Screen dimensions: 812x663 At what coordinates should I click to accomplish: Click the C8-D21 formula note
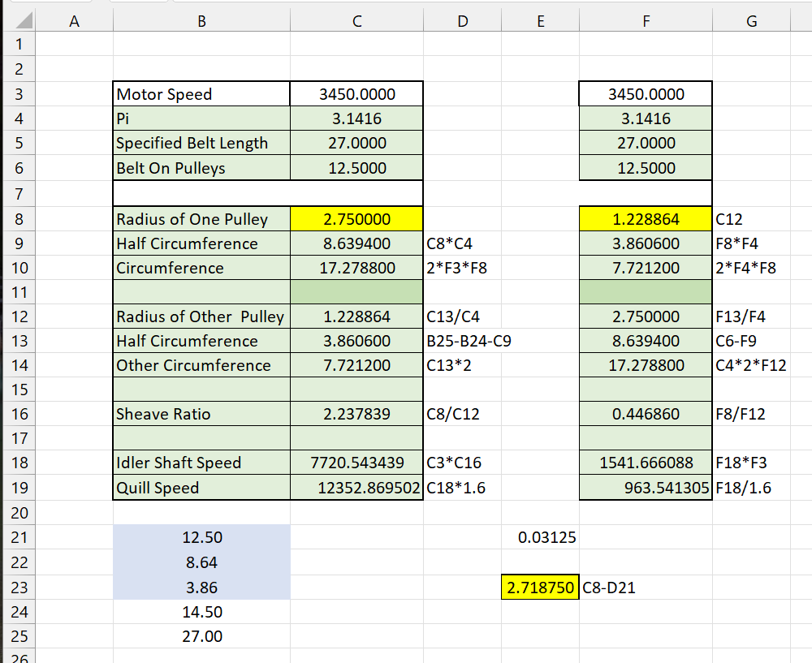point(608,588)
